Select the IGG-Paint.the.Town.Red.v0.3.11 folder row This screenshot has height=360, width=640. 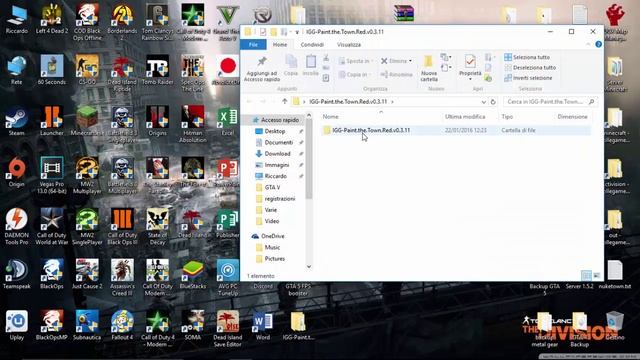[x=455, y=130]
